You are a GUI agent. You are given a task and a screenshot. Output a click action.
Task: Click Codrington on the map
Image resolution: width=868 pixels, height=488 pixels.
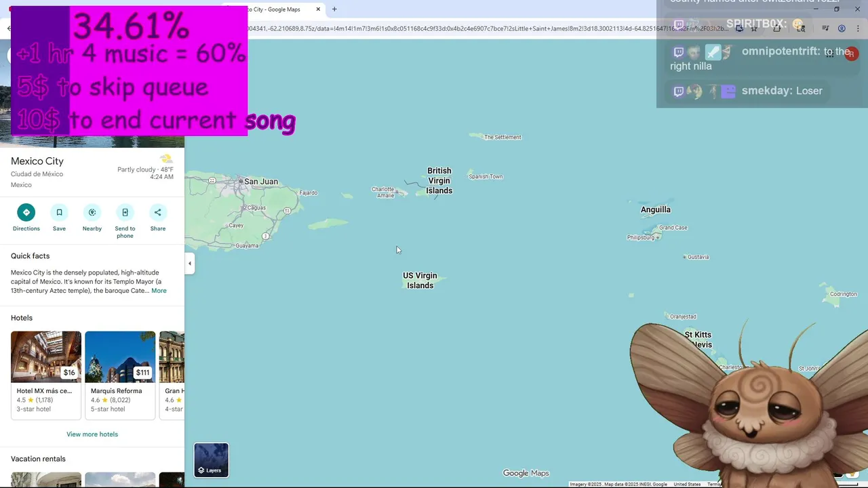(844, 294)
